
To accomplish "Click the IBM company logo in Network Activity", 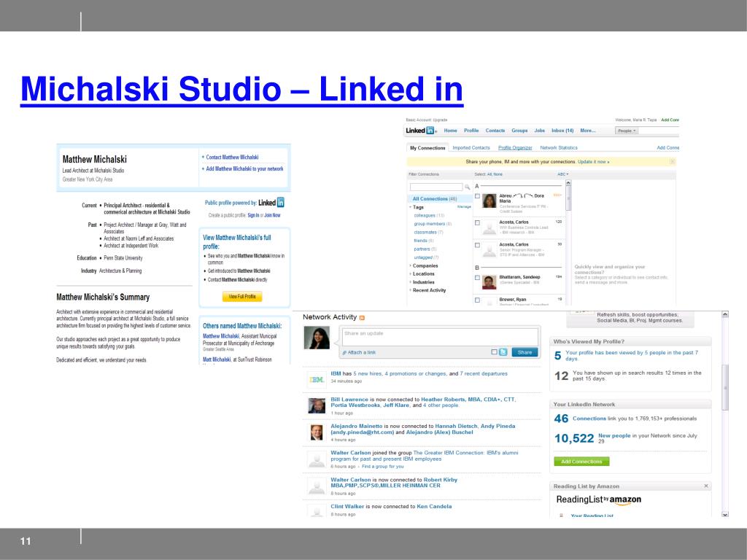I will tap(317, 379).
